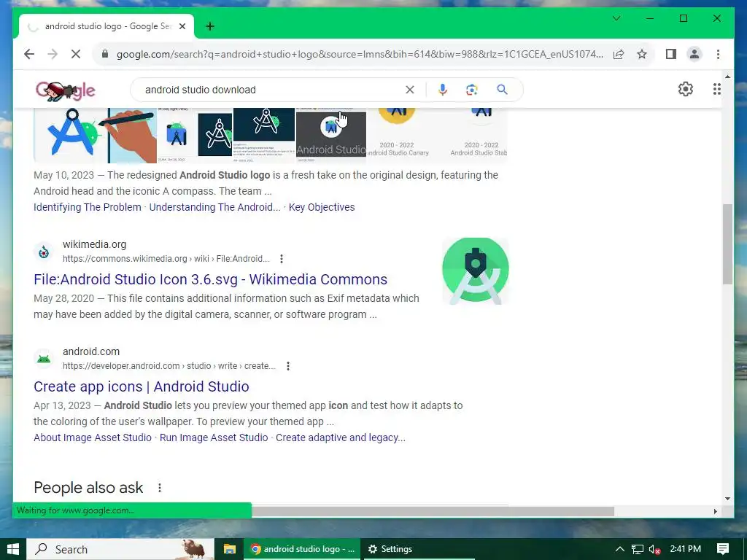
Task: Click the browser forward arrow
Action: tap(53, 54)
